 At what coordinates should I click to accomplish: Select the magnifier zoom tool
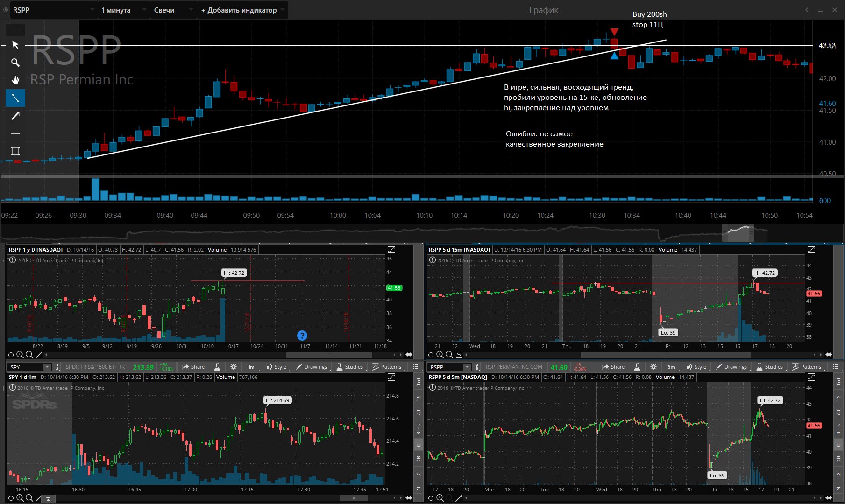coord(15,63)
